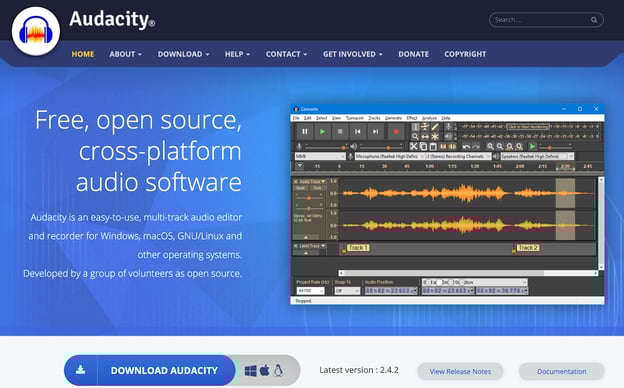Collapse the Audio Track with bottom arrow
624x388 pixels.
click(x=306, y=238)
